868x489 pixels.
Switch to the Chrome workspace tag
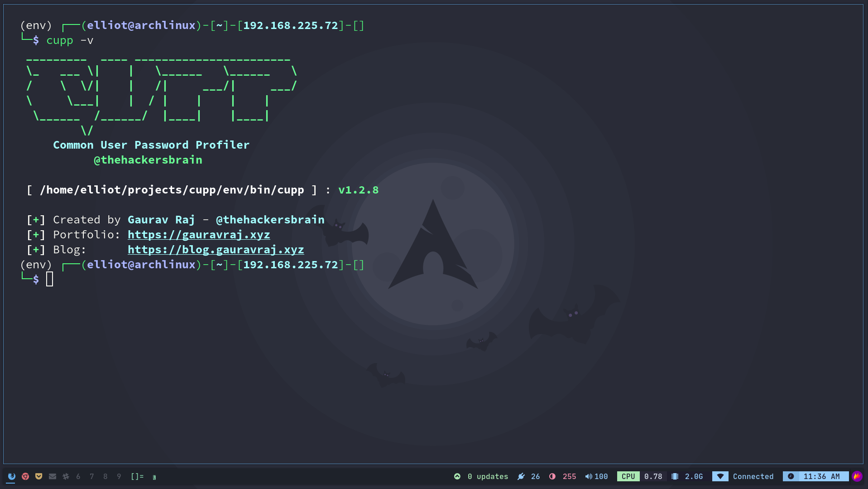click(25, 476)
